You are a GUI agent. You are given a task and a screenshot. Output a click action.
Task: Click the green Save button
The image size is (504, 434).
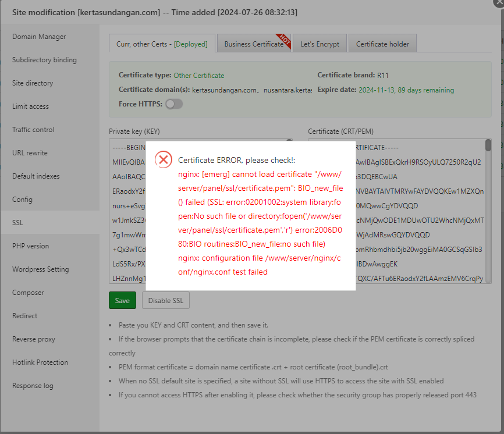tap(122, 300)
